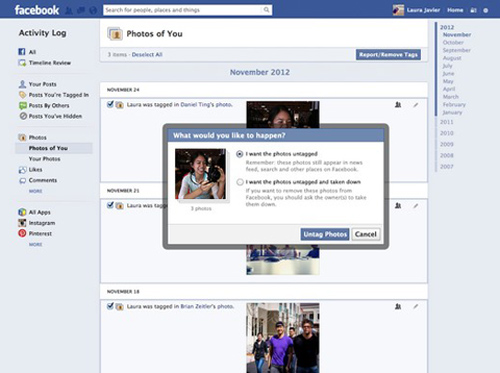Click Deselect All link
Image resolution: width=500 pixels, height=373 pixels.
(147, 55)
